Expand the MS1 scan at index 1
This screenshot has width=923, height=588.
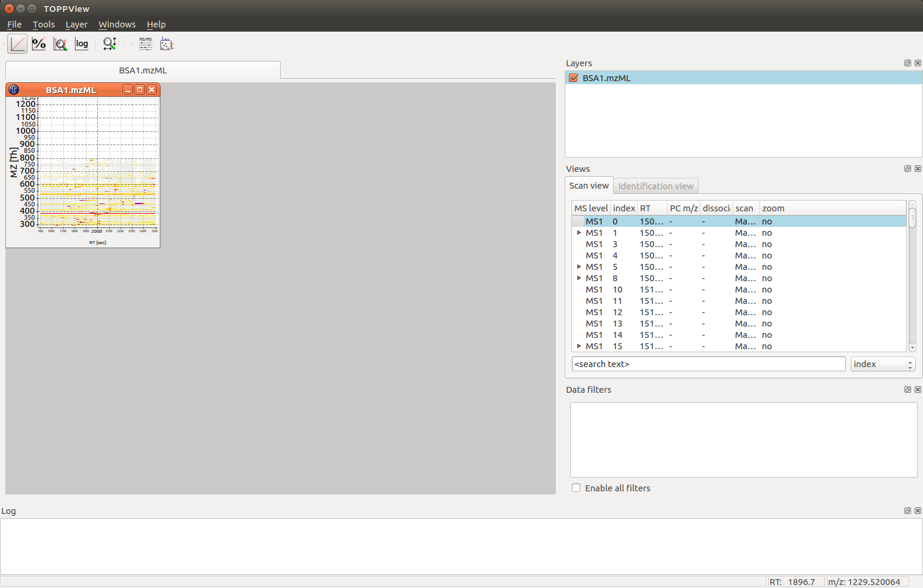click(x=579, y=233)
